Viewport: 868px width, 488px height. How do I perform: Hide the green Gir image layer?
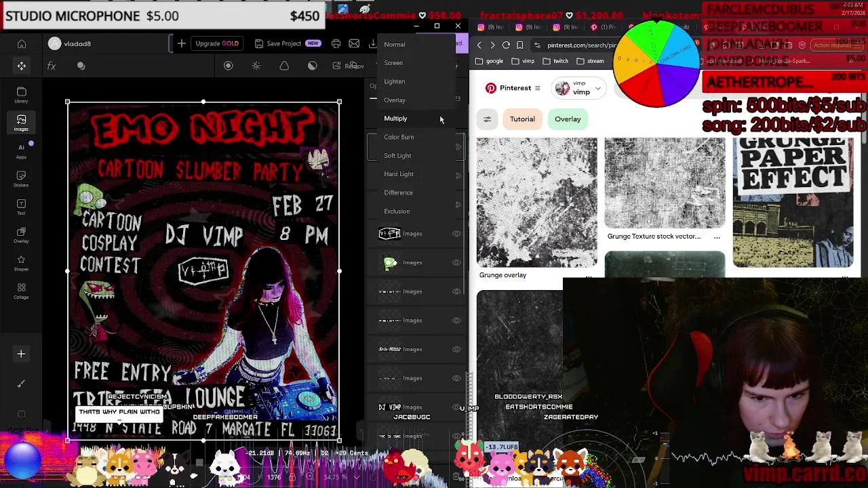[x=456, y=262]
